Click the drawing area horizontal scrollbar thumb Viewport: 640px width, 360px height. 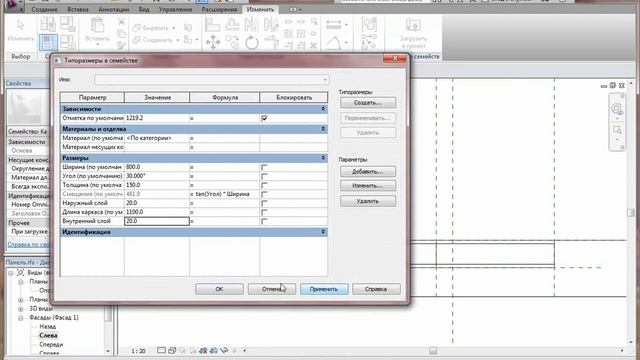(433, 351)
